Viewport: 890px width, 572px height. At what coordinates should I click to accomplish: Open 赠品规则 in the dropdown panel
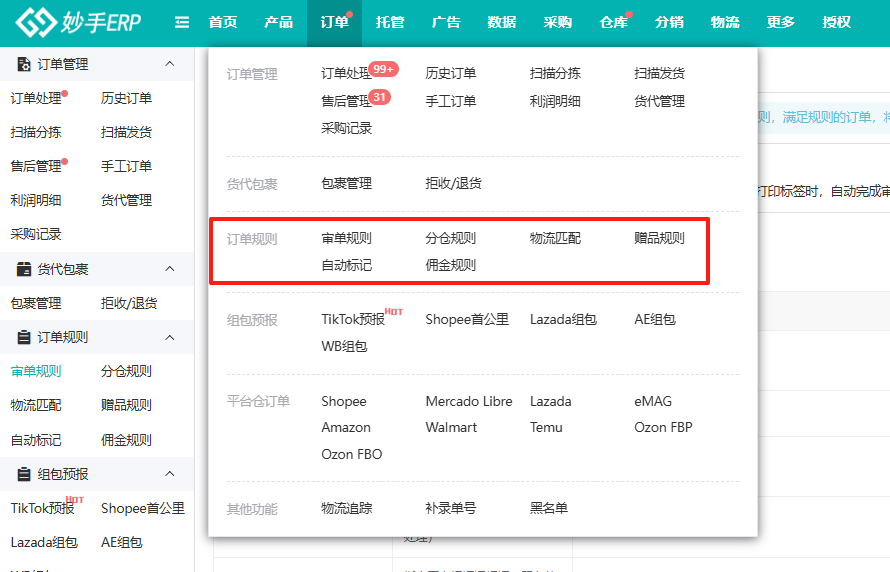(660, 238)
